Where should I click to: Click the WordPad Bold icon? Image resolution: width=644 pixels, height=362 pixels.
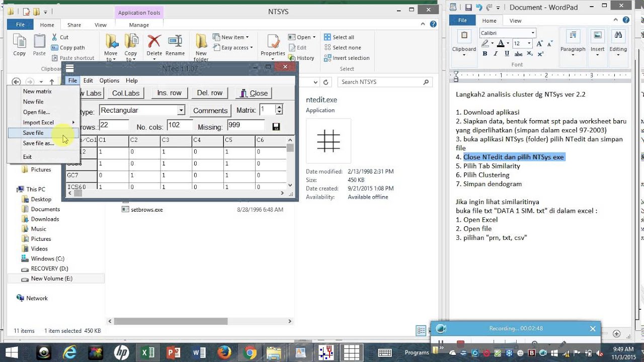(485, 54)
